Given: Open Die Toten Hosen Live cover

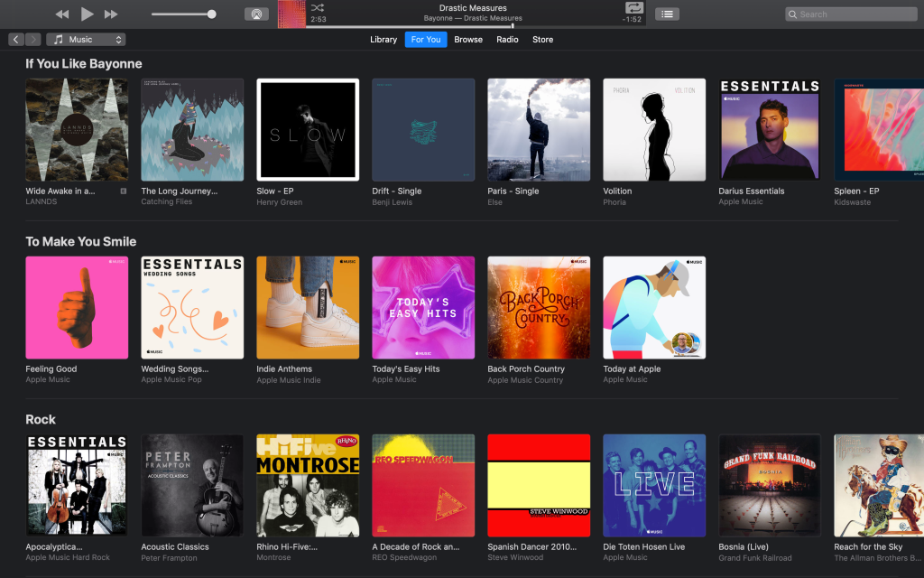Looking at the screenshot, I should click(x=654, y=485).
